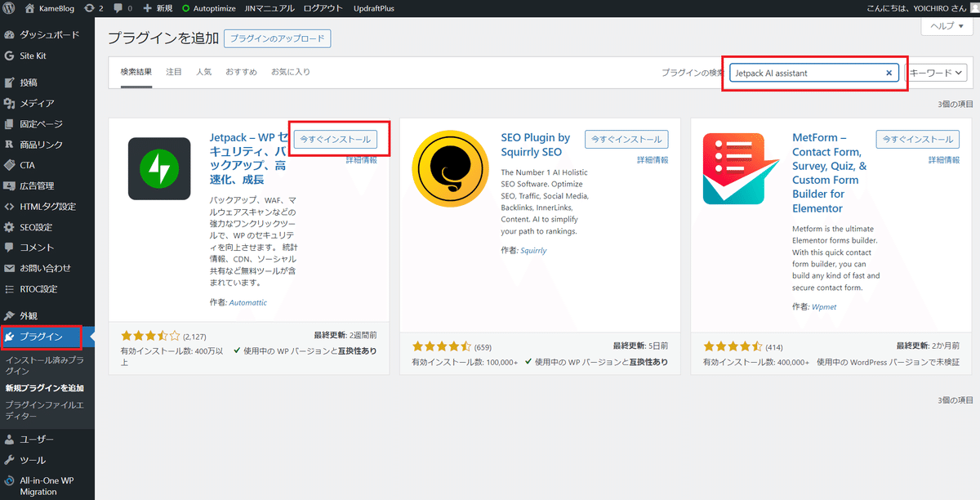This screenshot has height=500, width=980.
Task: Open the 新規 new content menu
Action: tap(158, 7)
